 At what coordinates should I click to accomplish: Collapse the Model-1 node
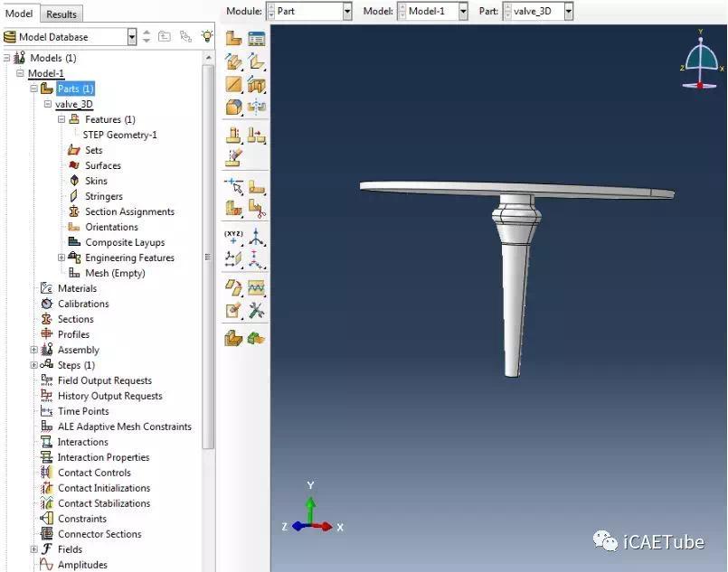(20, 73)
